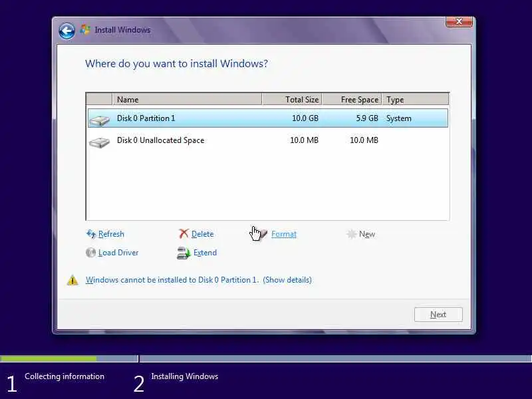Click the New partition starburst icon
Viewport: 532px width, 399px height.
[352, 234]
